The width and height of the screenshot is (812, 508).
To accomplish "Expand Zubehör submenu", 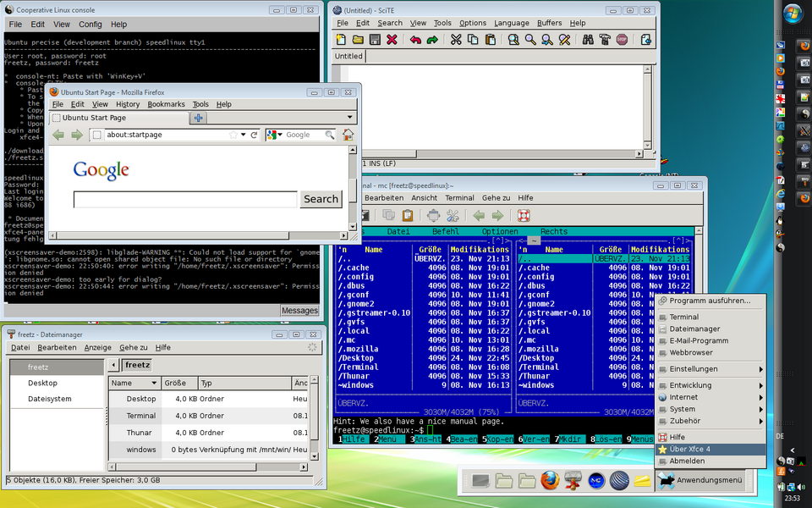I will click(710, 421).
